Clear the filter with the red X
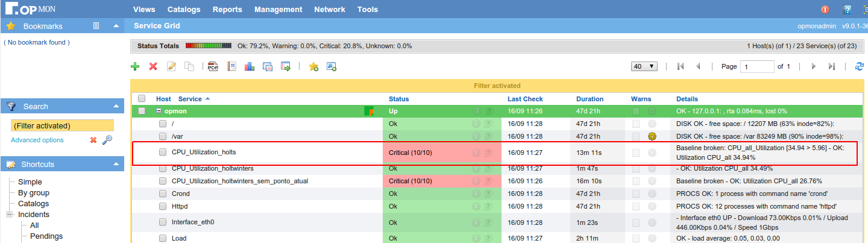Viewport: 868px width, 243px height. 93,140
